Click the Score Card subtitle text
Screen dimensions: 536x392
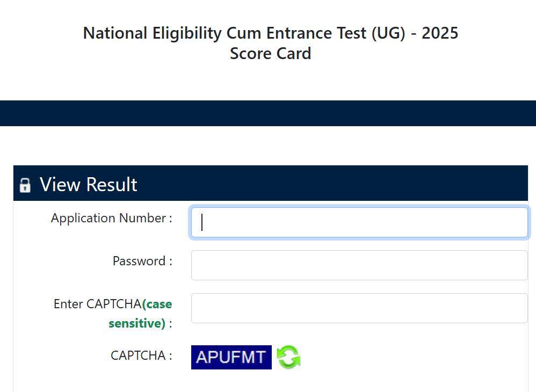[270, 53]
